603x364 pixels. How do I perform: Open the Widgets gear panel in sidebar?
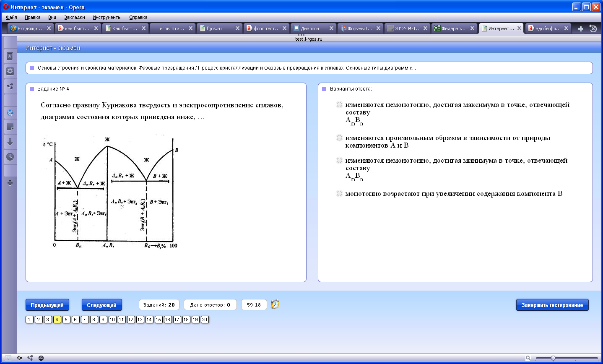pyautogui.click(x=10, y=71)
